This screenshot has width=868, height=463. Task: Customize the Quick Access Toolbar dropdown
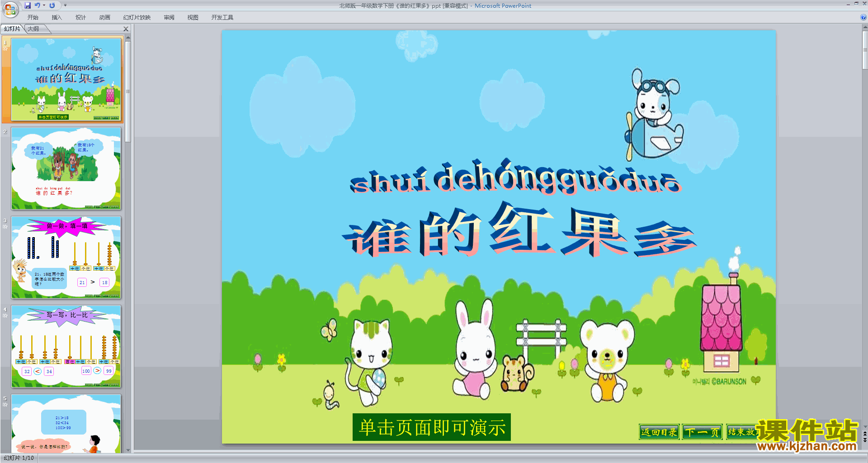coord(65,5)
